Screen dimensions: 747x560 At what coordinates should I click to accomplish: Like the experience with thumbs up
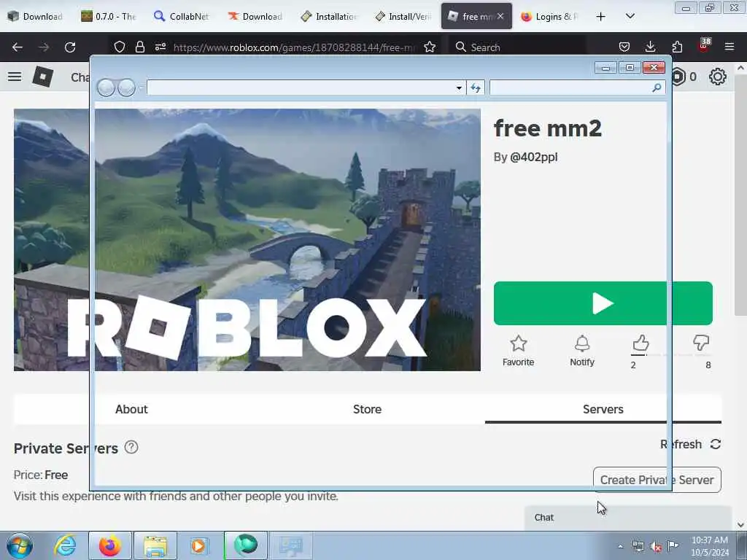pos(640,343)
